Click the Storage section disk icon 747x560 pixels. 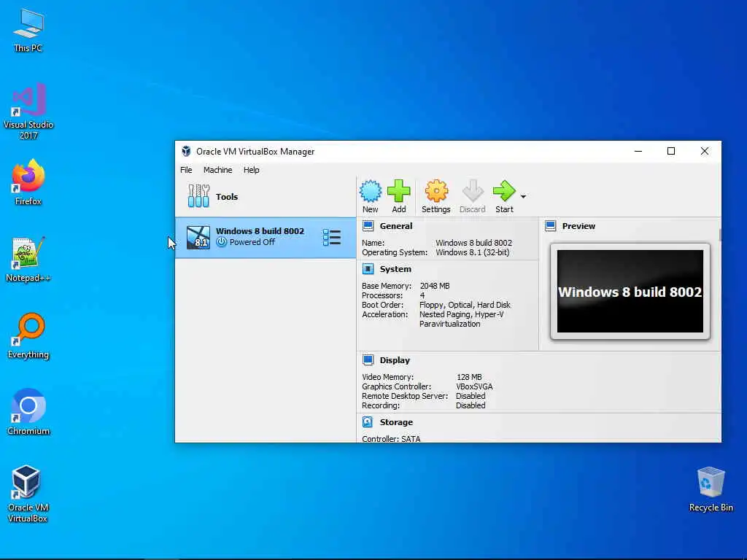pyautogui.click(x=368, y=422)
